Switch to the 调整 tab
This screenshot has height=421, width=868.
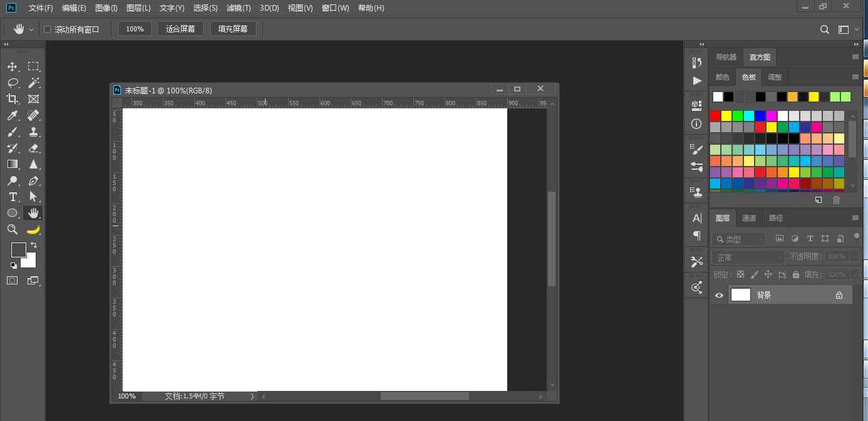(x=775, y=77)
